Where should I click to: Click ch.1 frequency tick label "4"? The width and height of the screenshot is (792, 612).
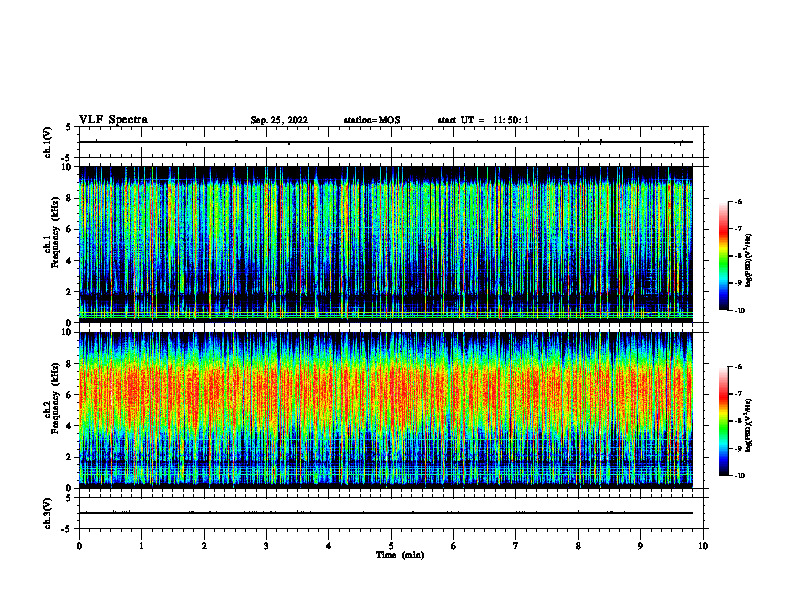point(70,261)
